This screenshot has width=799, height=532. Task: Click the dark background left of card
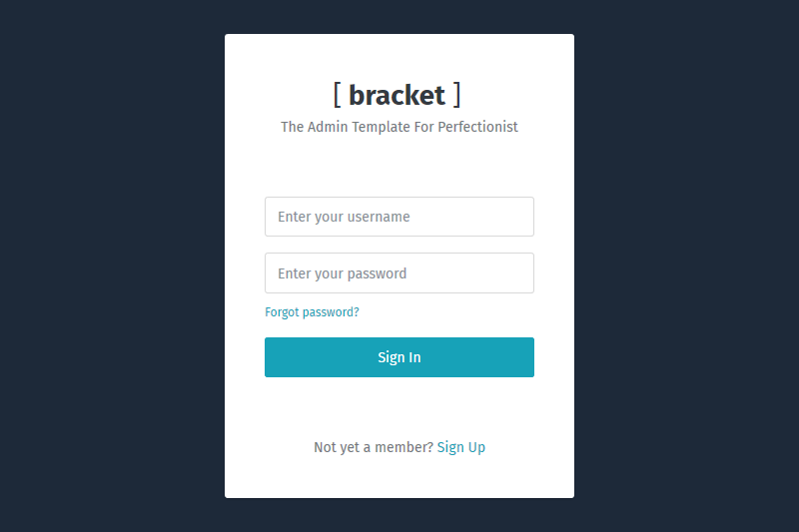[110, 266]
